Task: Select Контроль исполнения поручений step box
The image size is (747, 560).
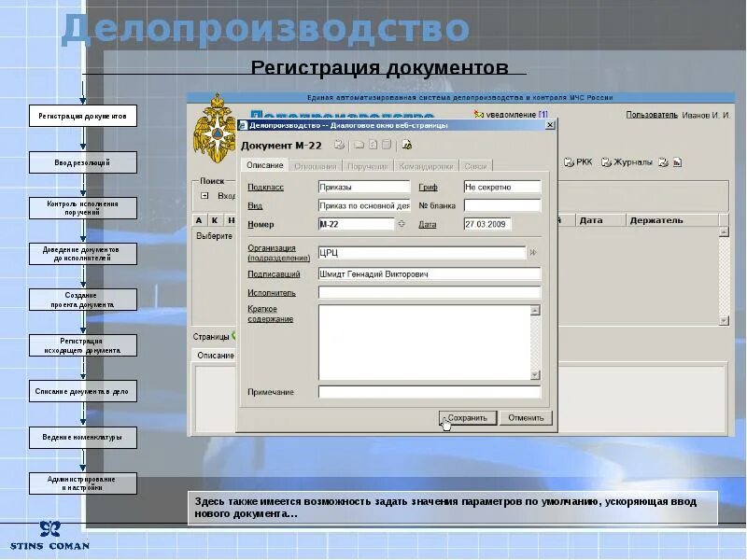Action: coord(83,208)
